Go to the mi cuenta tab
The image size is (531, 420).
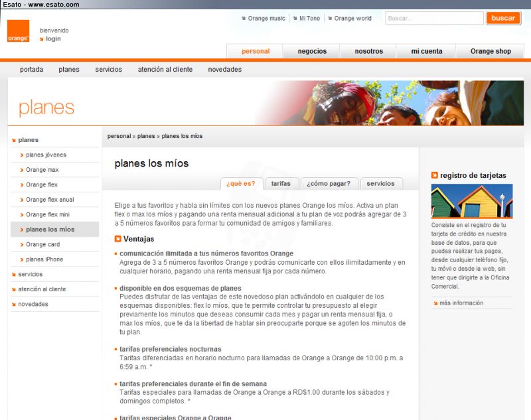pos(426,51)
